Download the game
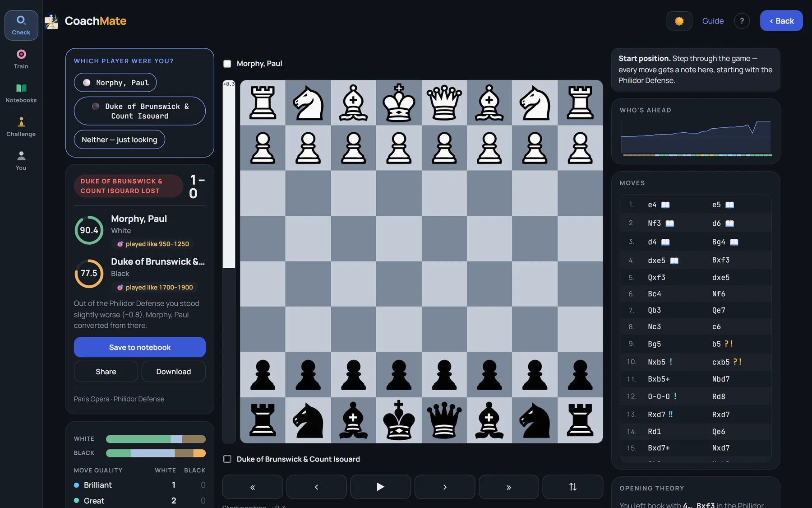 [x=174, y=372]
